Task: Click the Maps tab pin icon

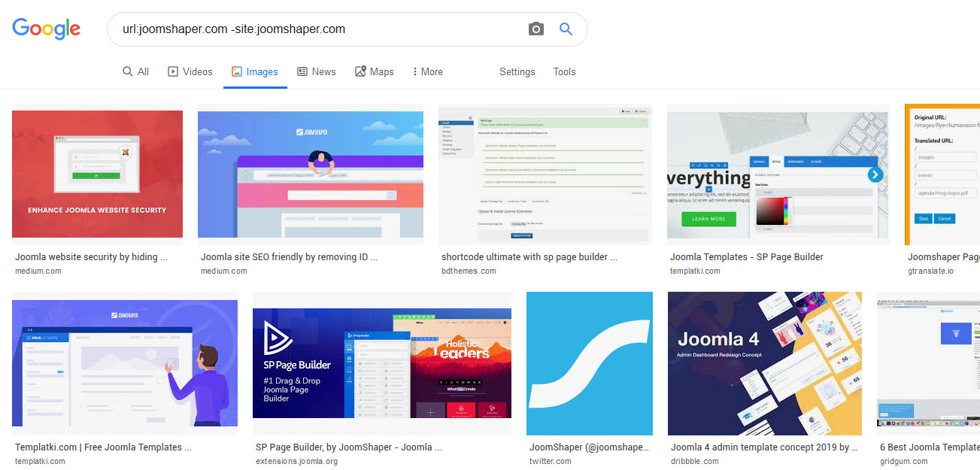Action: pos(360,71)
